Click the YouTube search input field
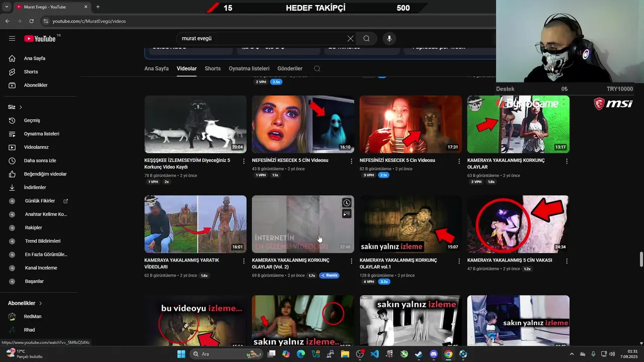This screenshot has height=362, width=644. coord(262,39)
